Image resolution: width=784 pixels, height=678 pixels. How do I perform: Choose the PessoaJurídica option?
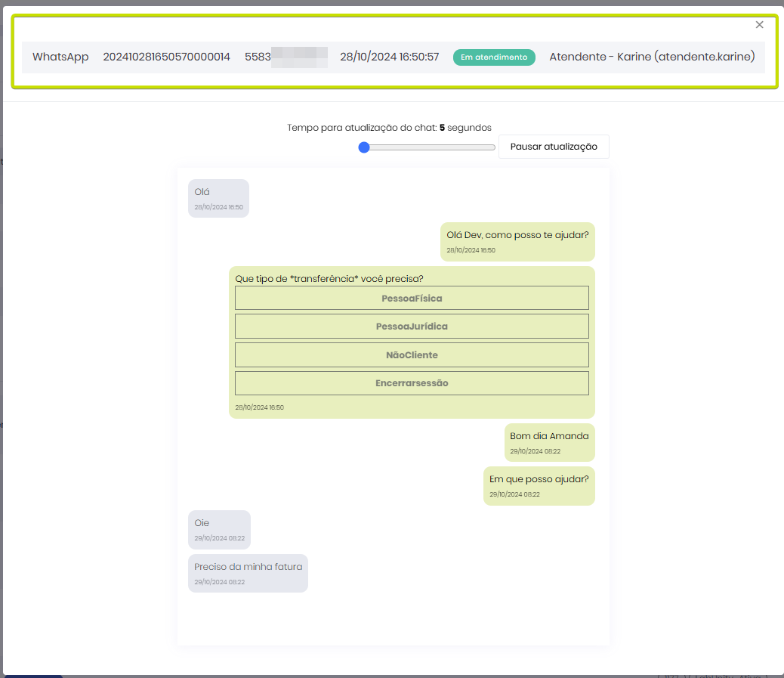coord(412,327)
